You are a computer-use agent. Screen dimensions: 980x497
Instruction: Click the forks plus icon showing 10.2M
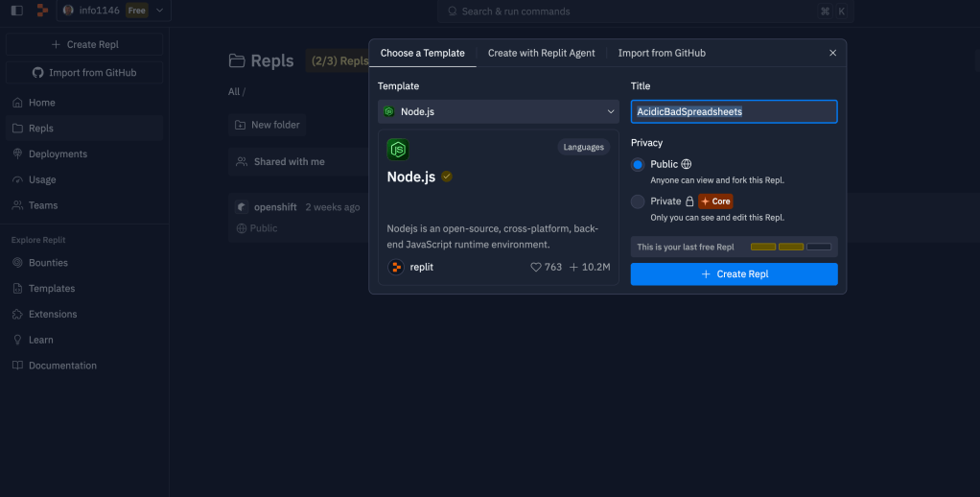pos(573,267)
